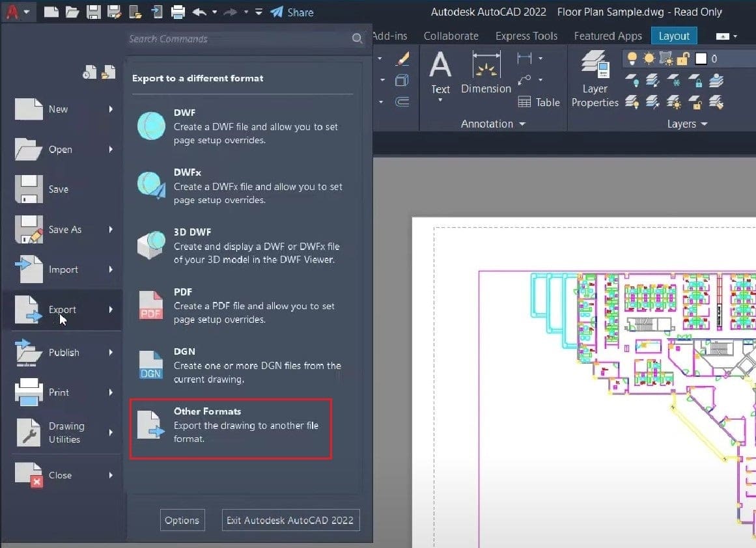The width and height of the screenshot is (756, 548).
Task: Expand the Import submenu arrow
Action: [x=111, y=269]
